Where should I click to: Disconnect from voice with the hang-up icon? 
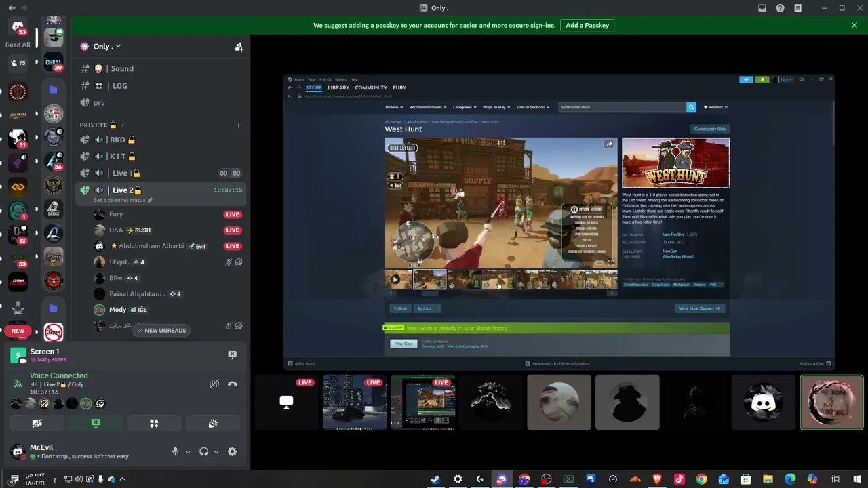[x=232, y=384]
